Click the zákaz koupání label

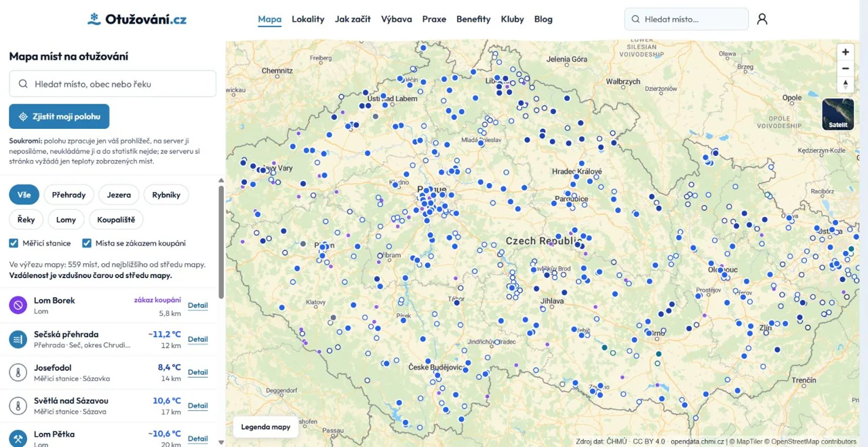tap(157, 300)
